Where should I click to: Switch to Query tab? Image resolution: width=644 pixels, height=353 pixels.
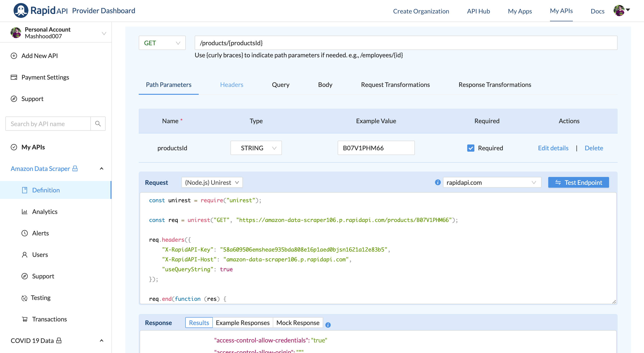(281, 85)
